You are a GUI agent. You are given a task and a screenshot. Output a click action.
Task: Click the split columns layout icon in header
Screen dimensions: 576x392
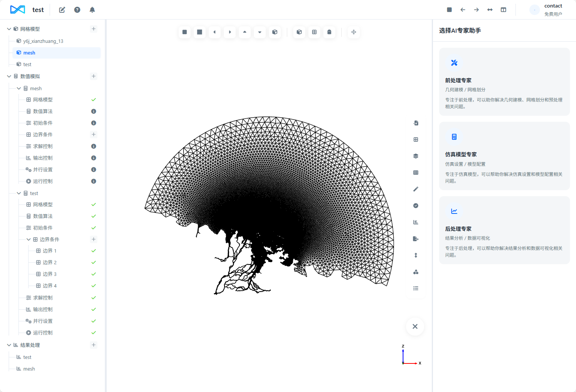(x=503, y=10)
